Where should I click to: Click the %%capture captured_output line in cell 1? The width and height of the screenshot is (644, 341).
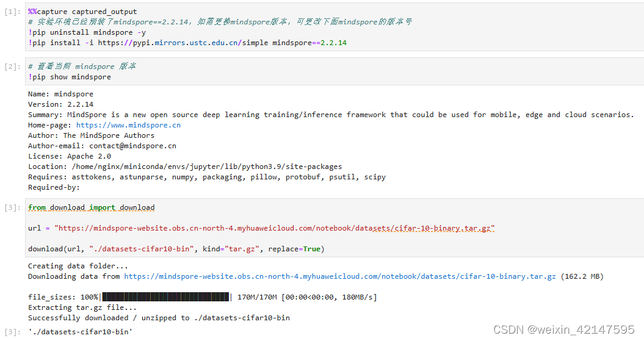[82, 12]
